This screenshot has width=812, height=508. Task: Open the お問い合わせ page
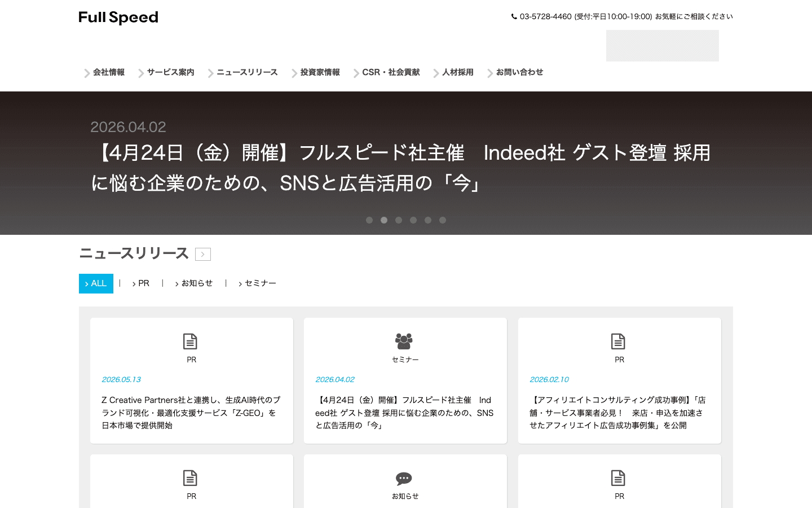[515, 72]
